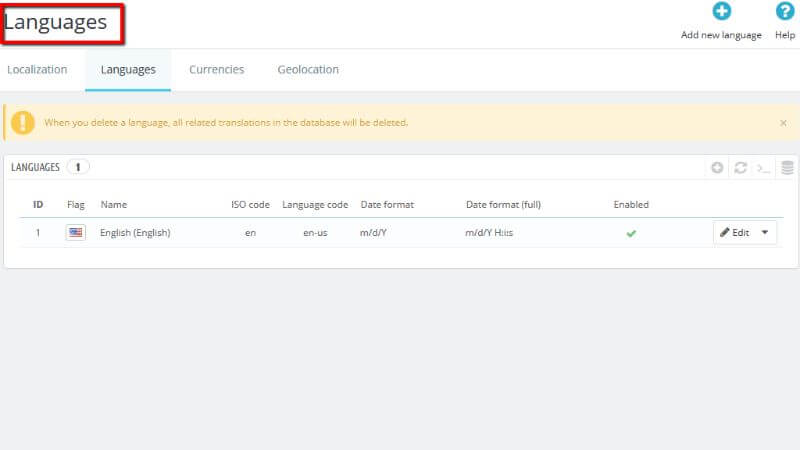The width and height of the screenshot is (800, 450).
Task: Click the languages count badge showing 1
Action: coord(78,167)
